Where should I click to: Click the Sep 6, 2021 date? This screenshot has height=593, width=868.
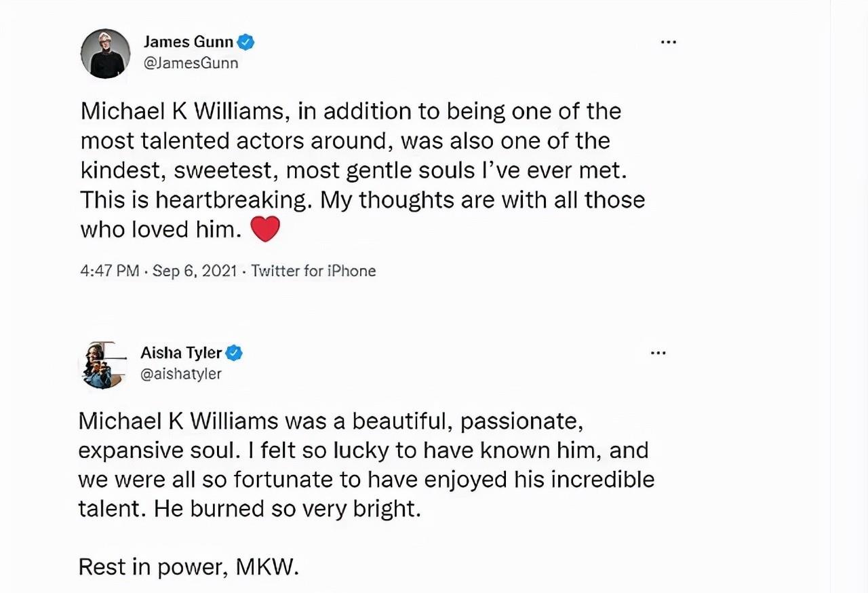tap(195, 271)
